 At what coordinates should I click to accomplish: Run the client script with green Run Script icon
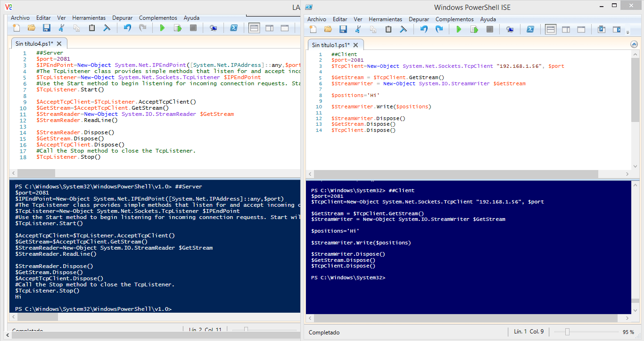coord(458,29)
